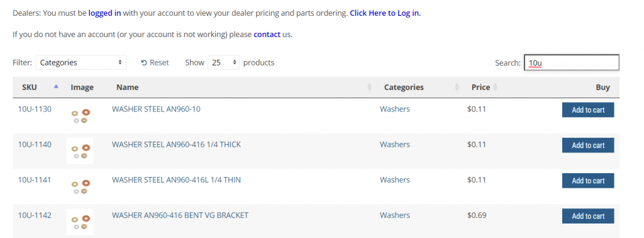This screenshot has height=238, width=644.
Task: Sort by Price column sort arrows
Action: [495, 87]
